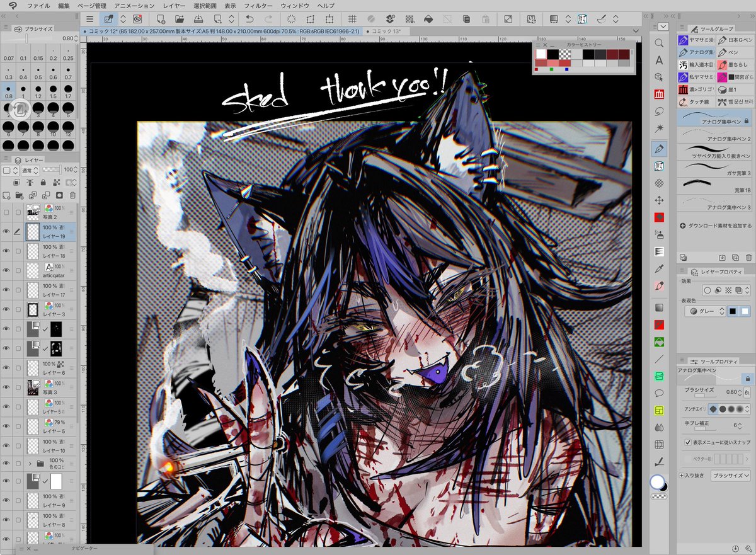Select the レイヤー 18 layer thumbnail
756x555 pixels.
31,251
